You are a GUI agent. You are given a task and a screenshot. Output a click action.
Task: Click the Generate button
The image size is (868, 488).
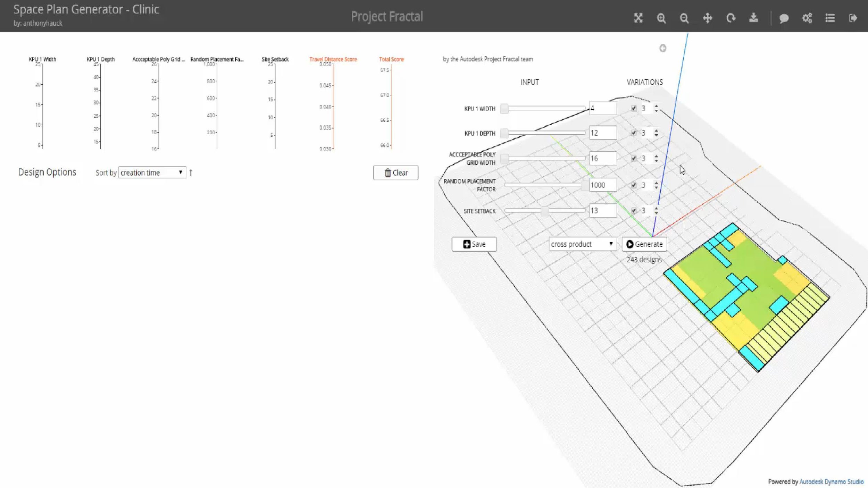[644, 244]
